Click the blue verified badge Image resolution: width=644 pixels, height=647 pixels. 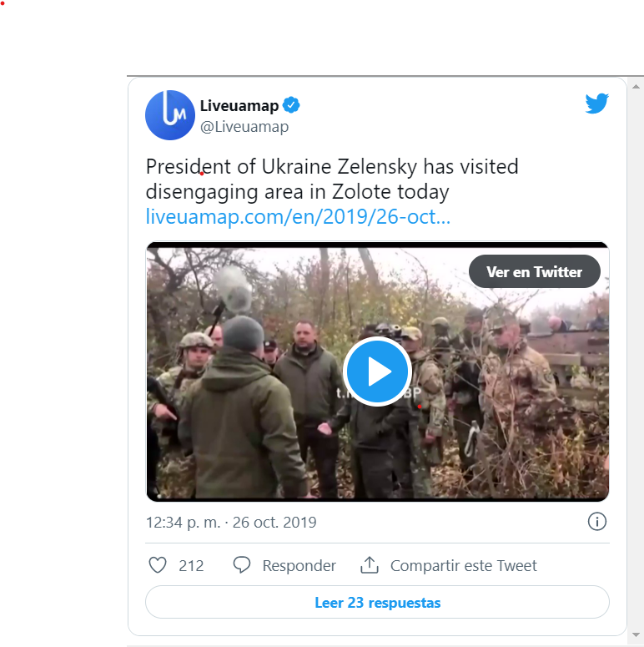pyautogui.click(x=292, y=105)
